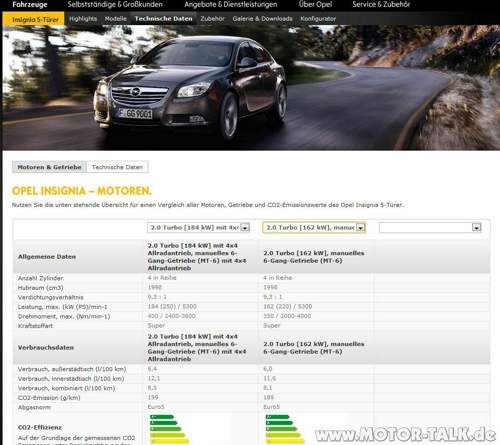Click CO2 efficiency chart for 162 kW engine
This screenshot has height=445, width=500.
click(x=285, y=429)
